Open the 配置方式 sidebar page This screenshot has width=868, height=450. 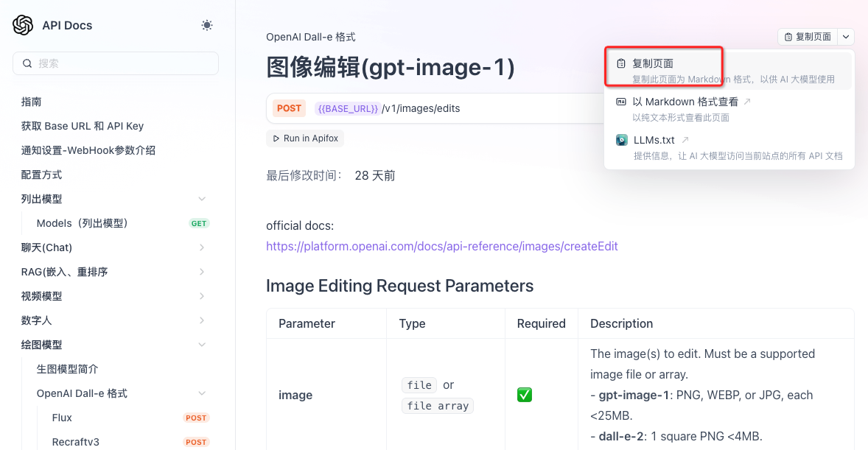tap(41, 175)
